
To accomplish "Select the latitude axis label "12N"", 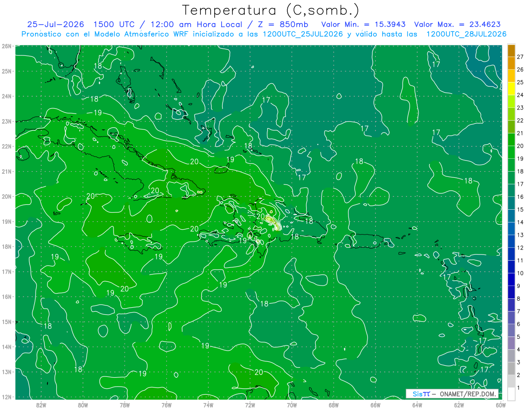I will (7, 397).
